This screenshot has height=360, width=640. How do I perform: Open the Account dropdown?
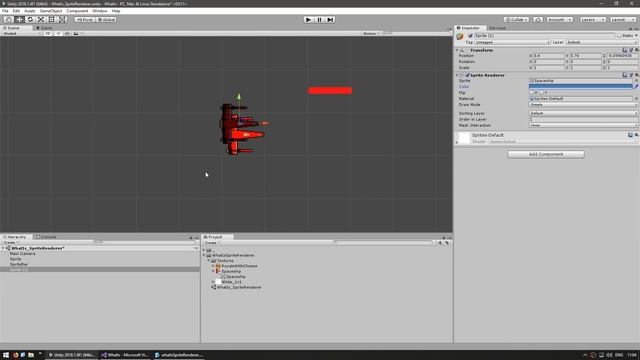560,20
